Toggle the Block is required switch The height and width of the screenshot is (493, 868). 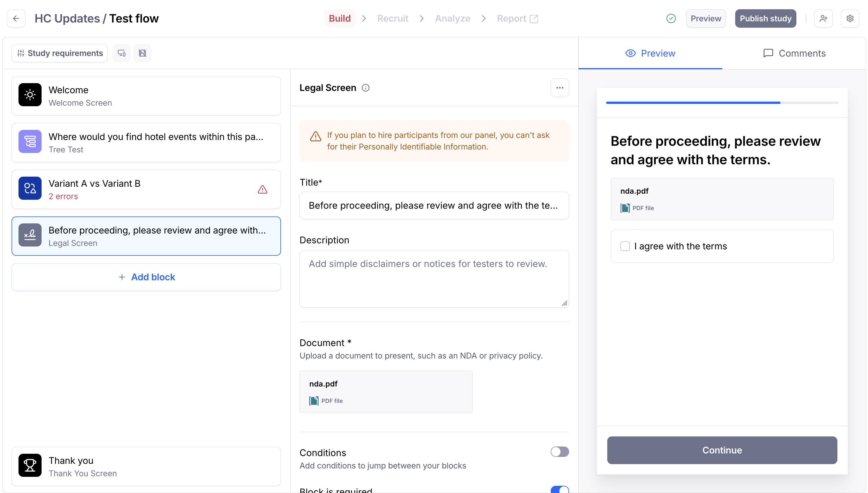pos(560,490)
